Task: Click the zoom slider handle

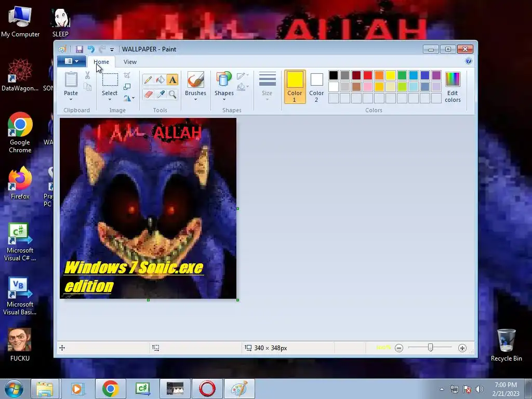Action: [x=430, y=348]
